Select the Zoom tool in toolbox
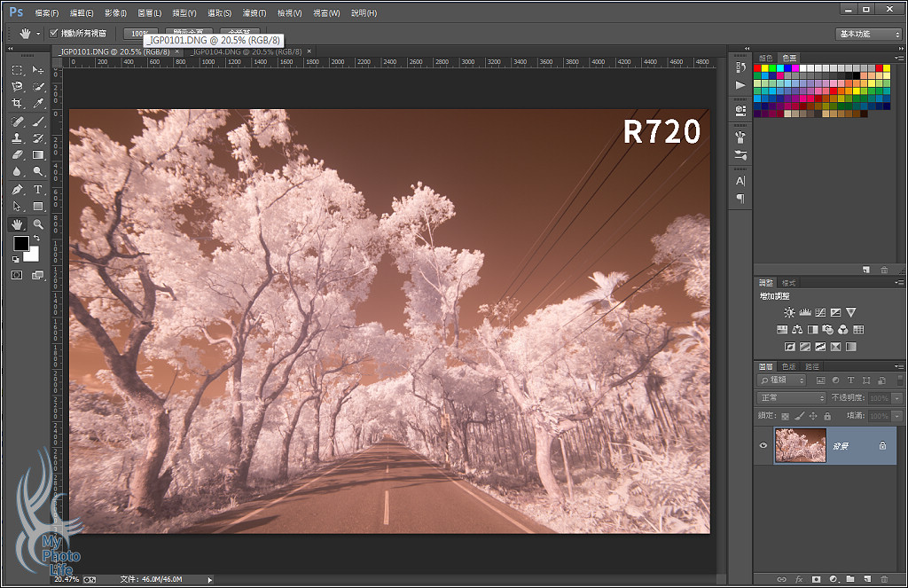Viewport: 908px width, 588px height. coord(38,224)
